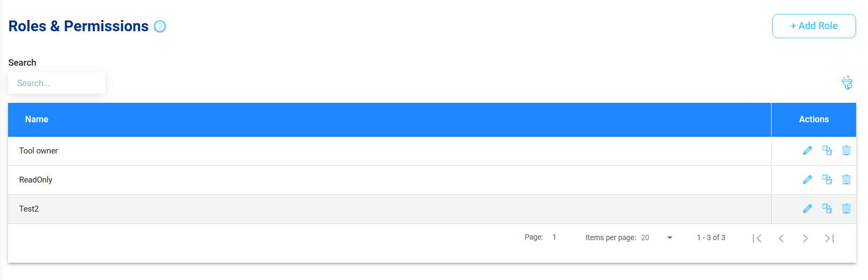Image resolution: width=868 pixels, height=280 pixels.
Task: Open the filter settings icon
Action: pyautogui.click(x=847, y=83)
